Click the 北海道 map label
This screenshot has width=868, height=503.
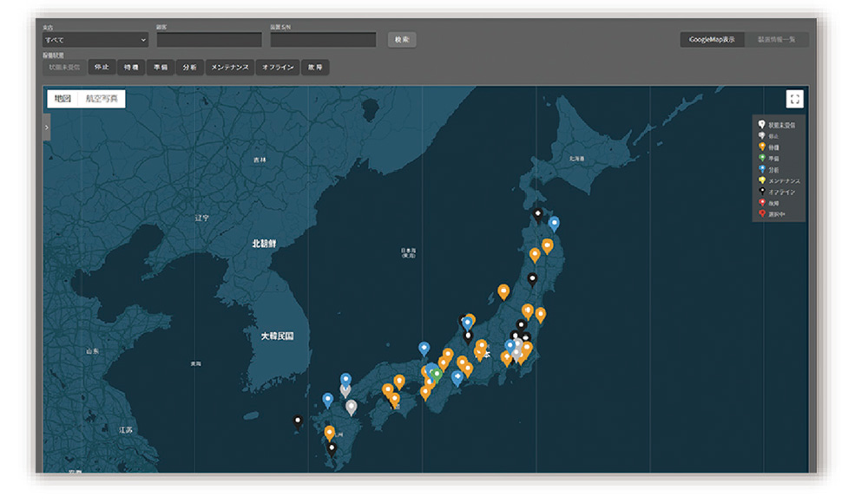click(x=577, y=159)
